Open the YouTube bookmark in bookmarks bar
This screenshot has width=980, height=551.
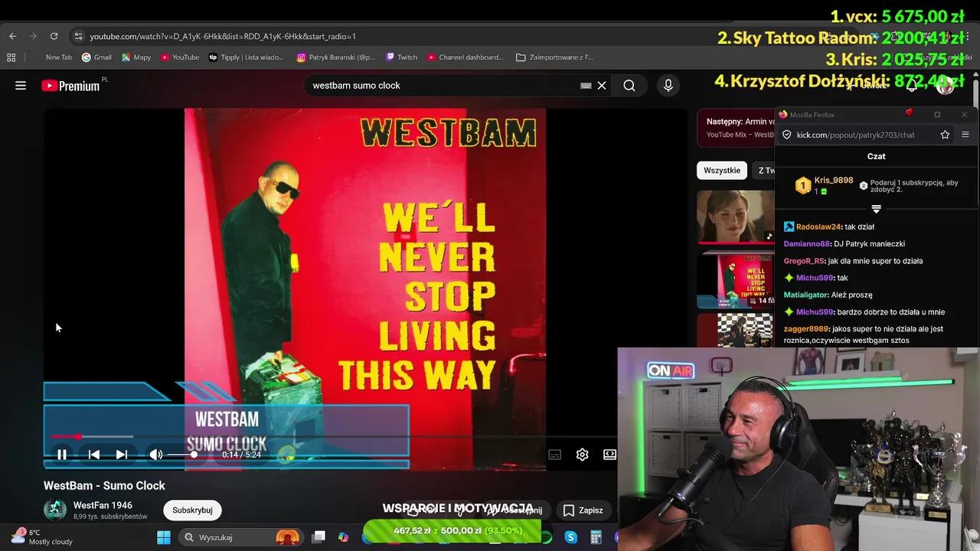pos(179,57)
